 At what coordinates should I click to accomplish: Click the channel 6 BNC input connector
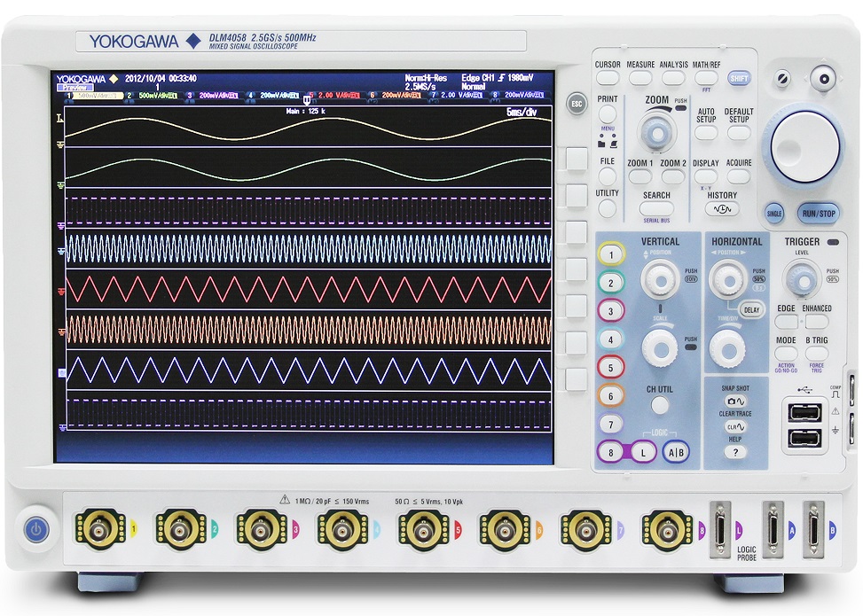pyautogui.click(x=505, y=530)
